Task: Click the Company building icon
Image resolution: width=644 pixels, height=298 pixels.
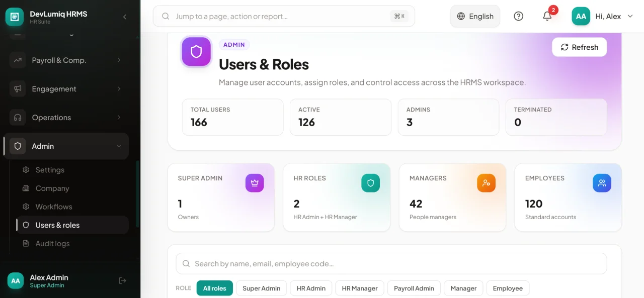Action: [x=26, y=188]
